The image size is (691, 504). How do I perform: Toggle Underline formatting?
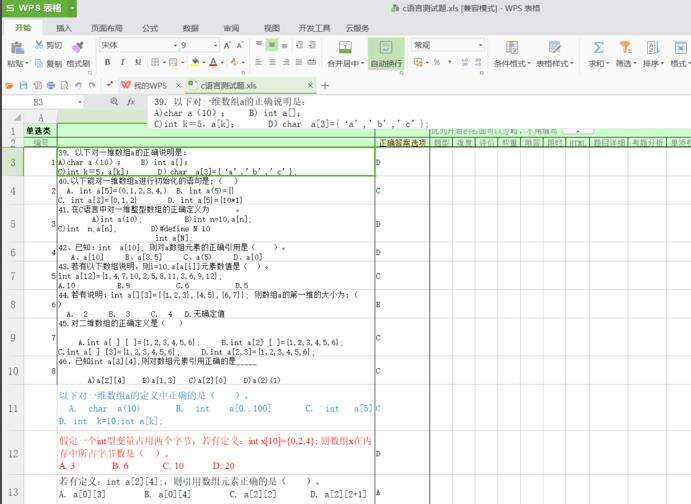tap(138, 63)
